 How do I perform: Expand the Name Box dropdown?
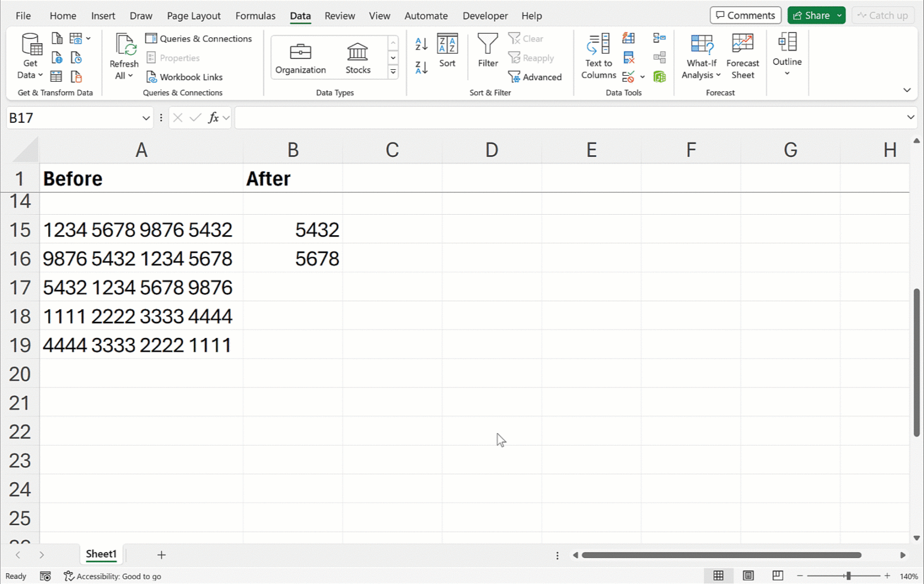point(146,118)
